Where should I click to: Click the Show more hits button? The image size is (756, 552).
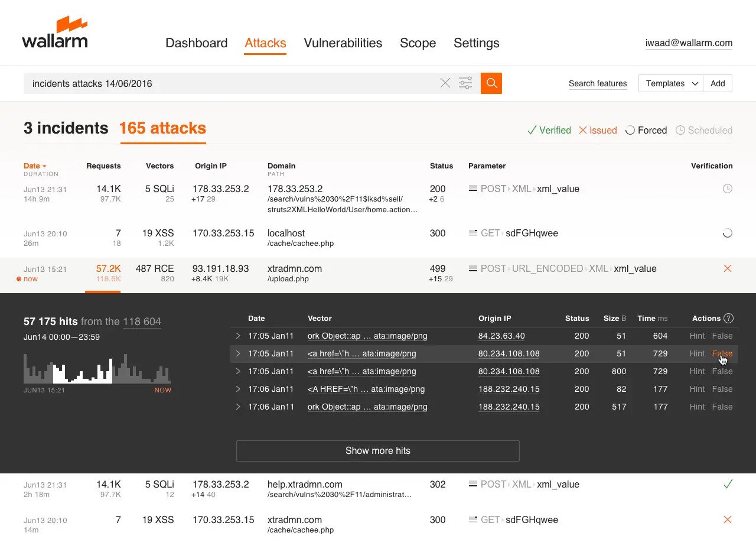click(x=377, y=450)
